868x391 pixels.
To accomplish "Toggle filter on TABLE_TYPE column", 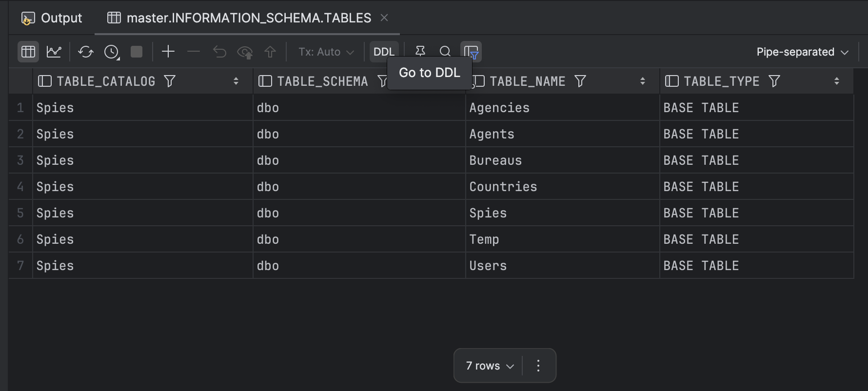I will [774, 81].
